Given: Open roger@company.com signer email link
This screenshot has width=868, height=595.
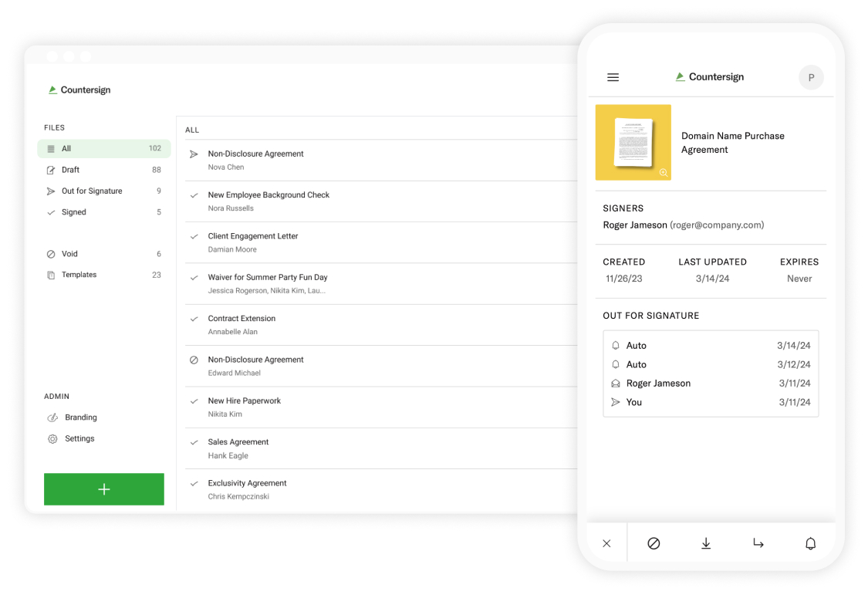Looking at the screenshot, I should (718, 225).
